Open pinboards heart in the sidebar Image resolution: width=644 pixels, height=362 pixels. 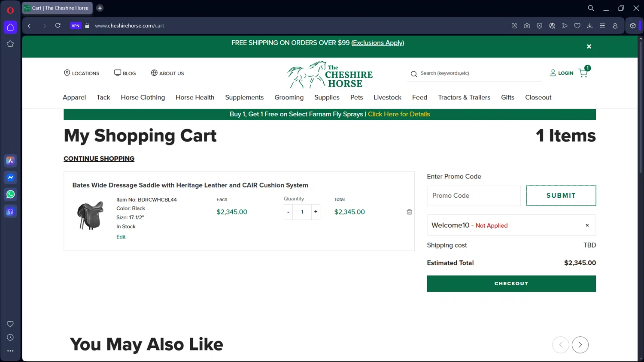10,324
